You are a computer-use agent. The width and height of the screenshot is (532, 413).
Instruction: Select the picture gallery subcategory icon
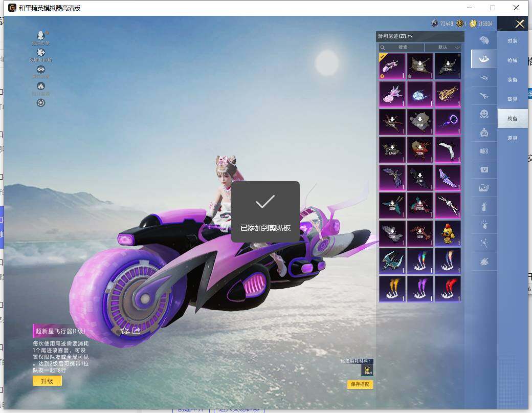[484, 188]
